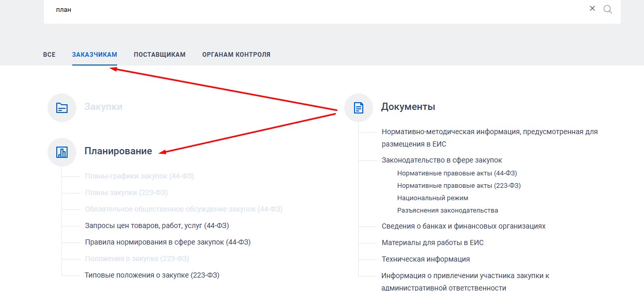Clear the search field with X icon
The width and height of the screenshot is (644, 291).
pos(592,9)
